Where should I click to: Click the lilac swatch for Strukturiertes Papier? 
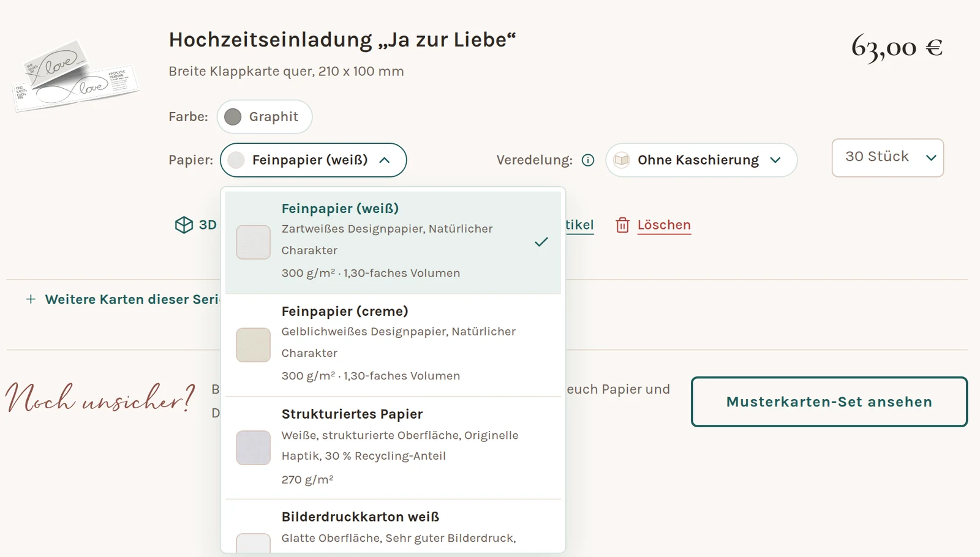tap(253, 448)
